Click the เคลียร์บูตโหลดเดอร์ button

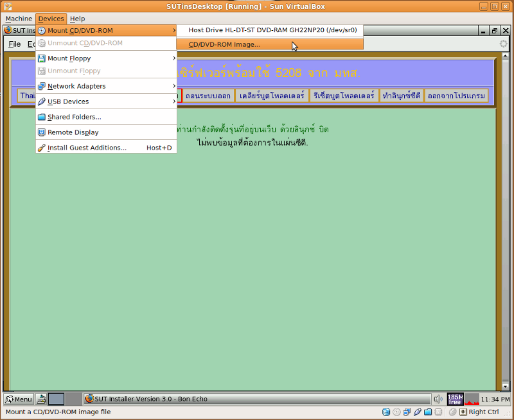point(272,96)
